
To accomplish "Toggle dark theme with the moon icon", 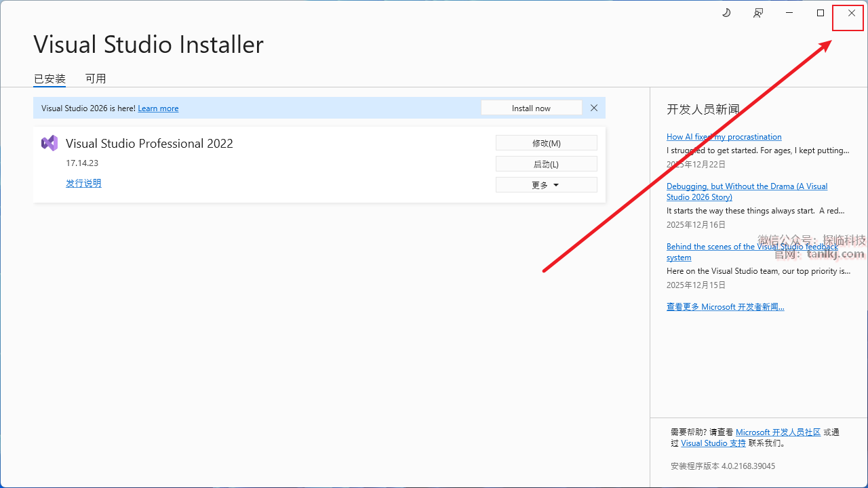I will (x=726, y=13).
